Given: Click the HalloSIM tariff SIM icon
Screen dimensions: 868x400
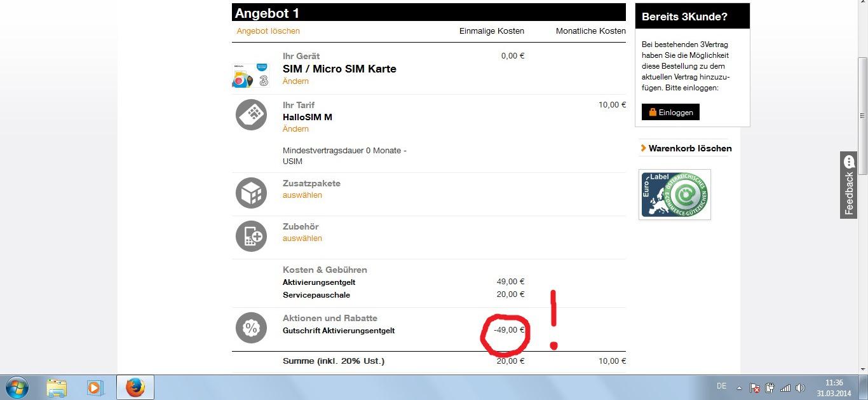Looking at the screenshot, I should [251, 115].
